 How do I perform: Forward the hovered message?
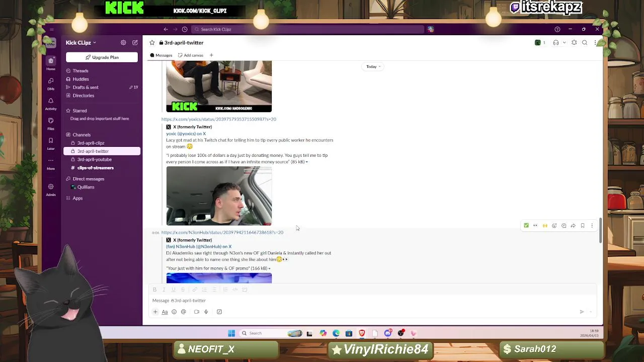pos(573,226)
